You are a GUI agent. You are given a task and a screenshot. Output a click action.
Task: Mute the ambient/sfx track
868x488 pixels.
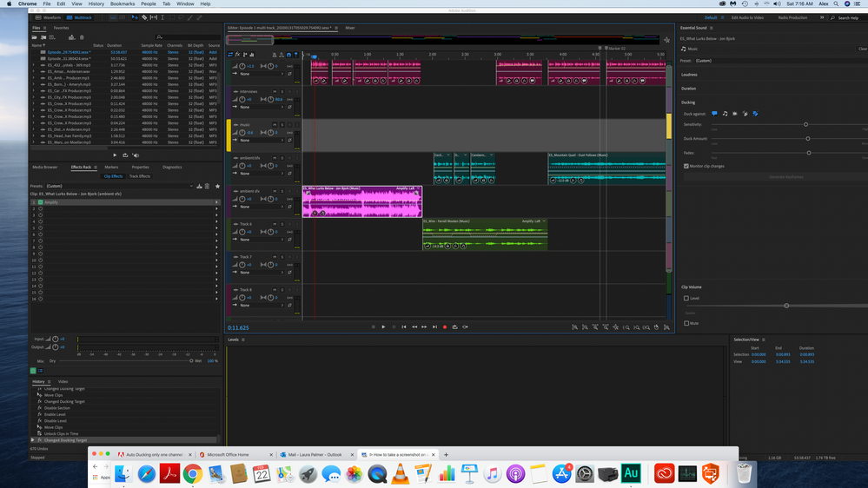(275, 158)
